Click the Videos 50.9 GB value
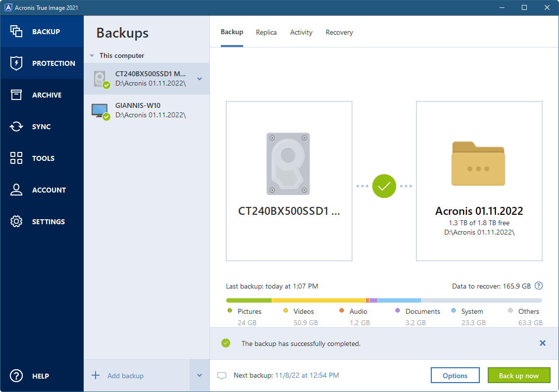Image resolution: width=559 pixels, height=392 pixels. (x=305, y=323)
